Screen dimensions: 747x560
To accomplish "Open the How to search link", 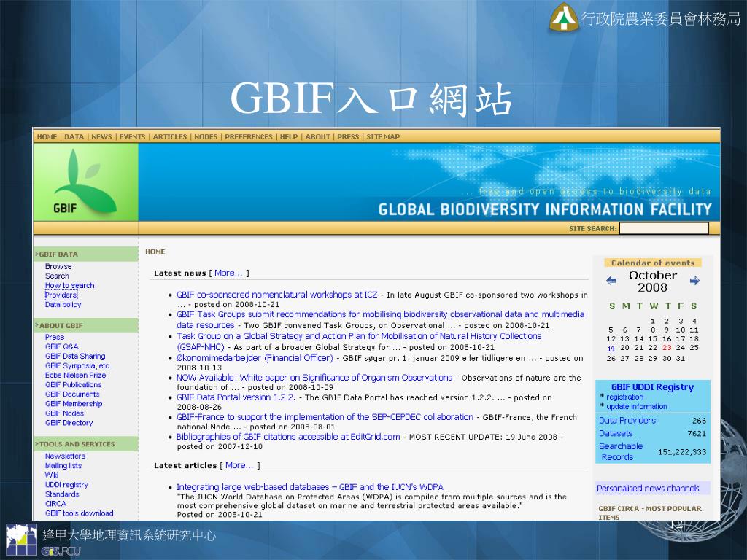I will pos(69,285).
